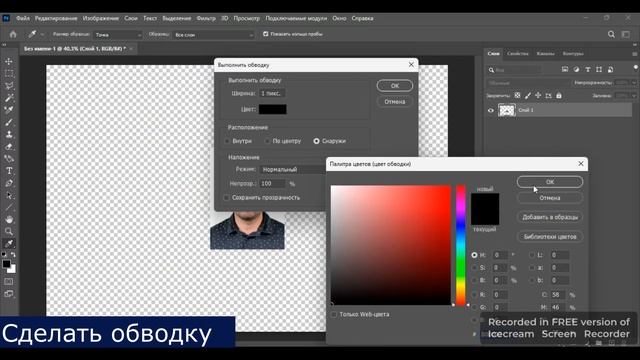Open the Фильтр menu
640x360 pixels.
(206, 18)
